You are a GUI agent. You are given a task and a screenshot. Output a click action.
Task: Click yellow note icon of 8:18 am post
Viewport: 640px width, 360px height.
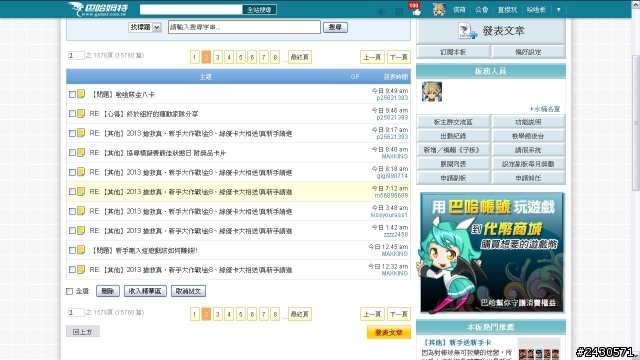pyautogui.click(x=81, y=172)
